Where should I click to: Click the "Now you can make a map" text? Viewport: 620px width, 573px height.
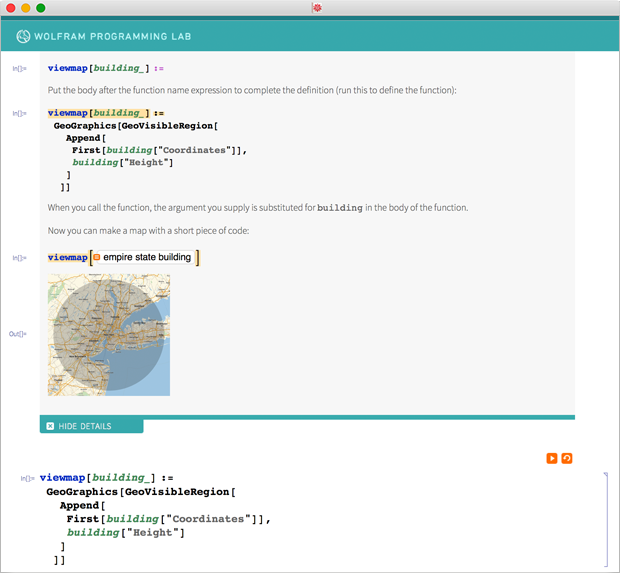(148, 231)
